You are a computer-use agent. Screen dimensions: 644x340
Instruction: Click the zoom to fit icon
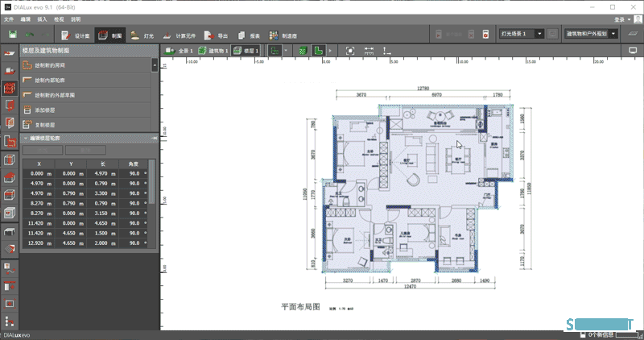tap(350, 51)
